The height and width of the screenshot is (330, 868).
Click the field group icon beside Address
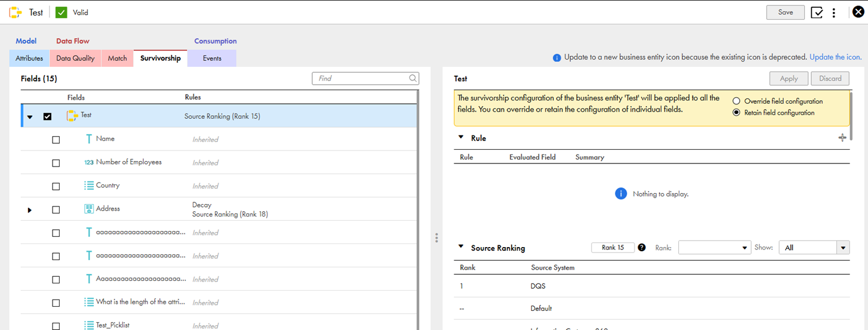[x=89, y=209]
